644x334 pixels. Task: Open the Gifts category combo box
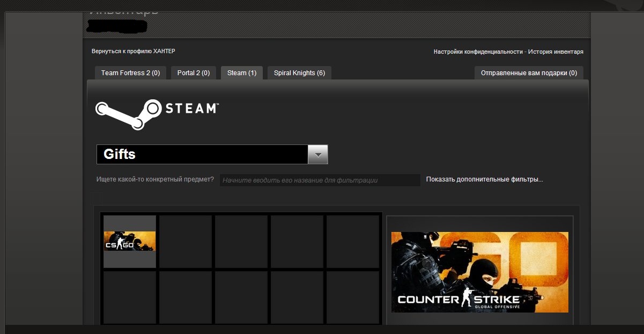pos(212,155)
